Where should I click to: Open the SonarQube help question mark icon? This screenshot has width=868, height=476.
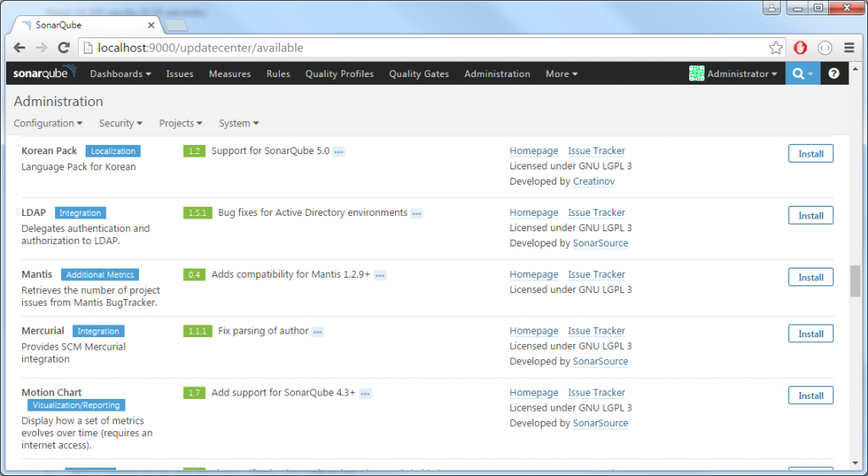click(833, 74)
